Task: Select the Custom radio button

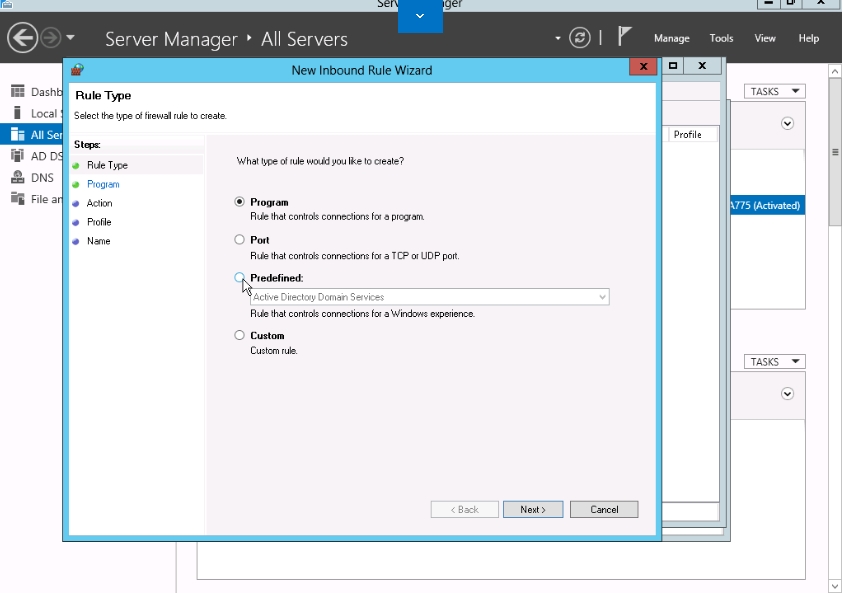Action: pyautogui.click(x=239, y=335)
